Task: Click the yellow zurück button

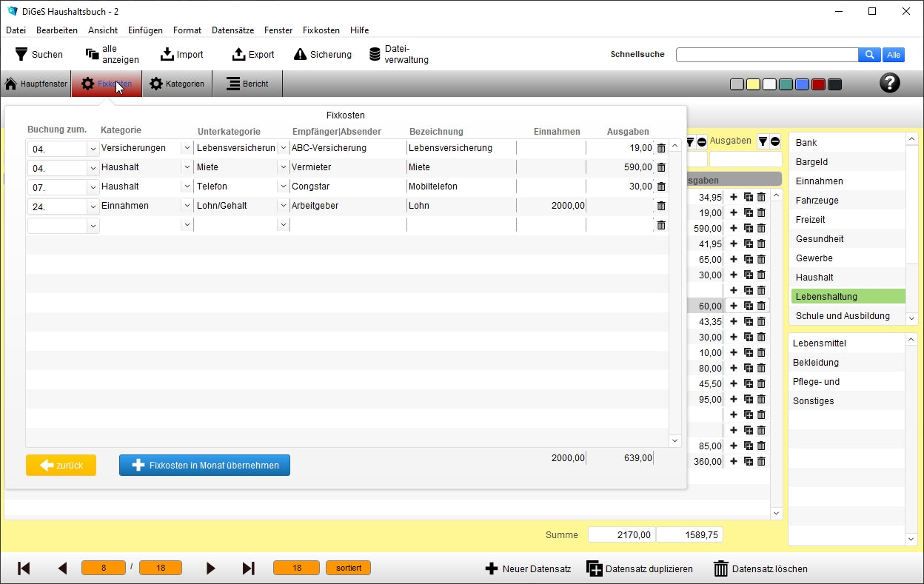Action: point(61,465)
